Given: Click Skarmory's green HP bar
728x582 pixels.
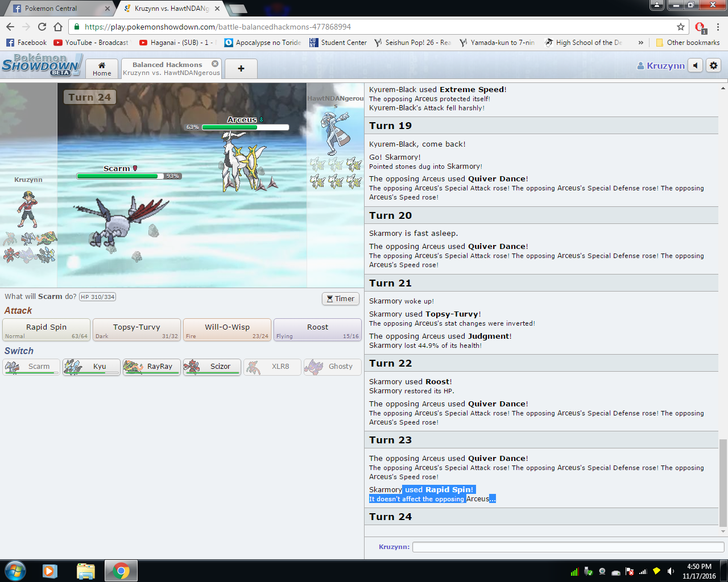Looking at the screenshot, I should point(118,176).
